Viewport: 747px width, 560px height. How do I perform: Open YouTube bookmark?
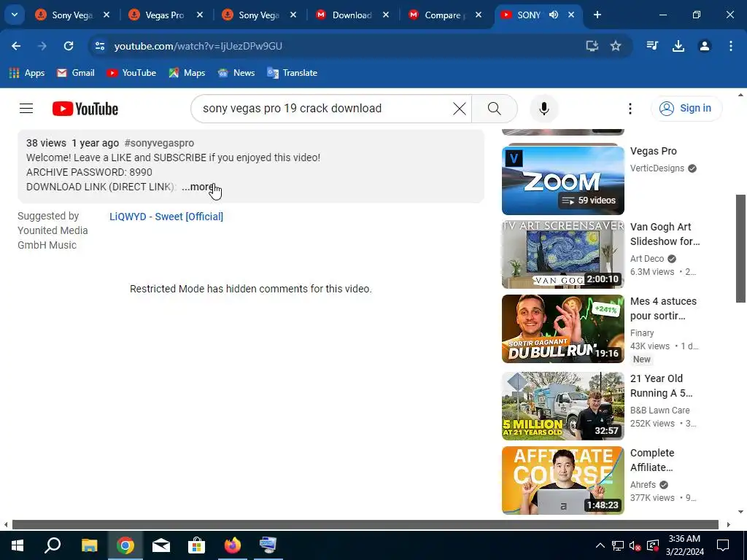[131, 73]
